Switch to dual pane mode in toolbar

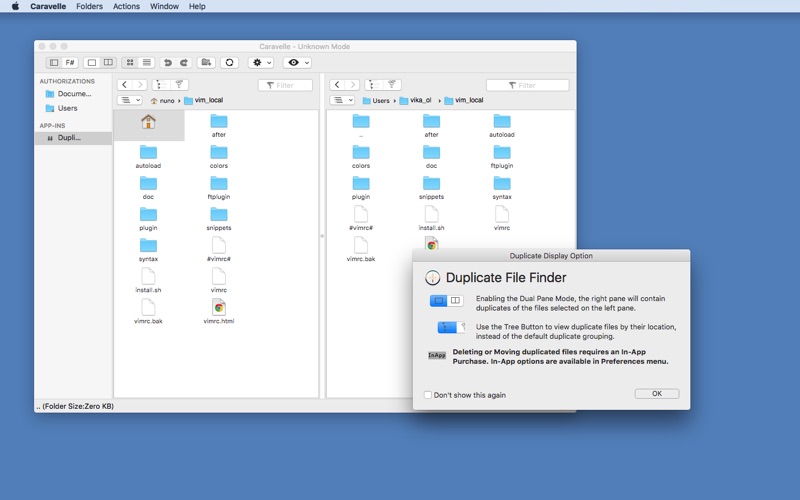pyautogui.click(x=108, y=63)
